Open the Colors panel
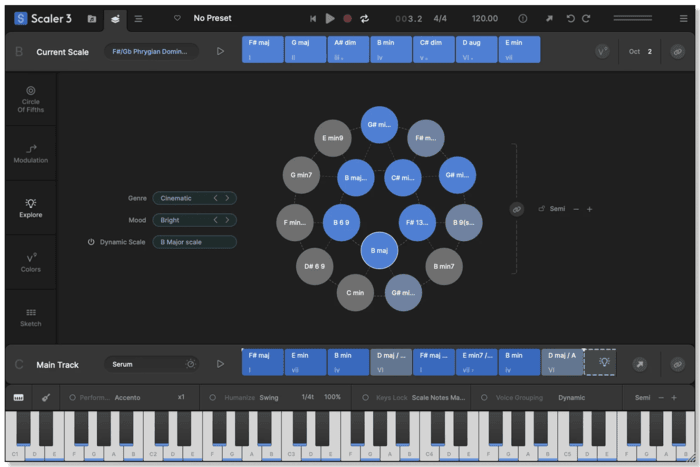Image resolution: width=700 pixels, height=467 pixels. coord(31,261)
